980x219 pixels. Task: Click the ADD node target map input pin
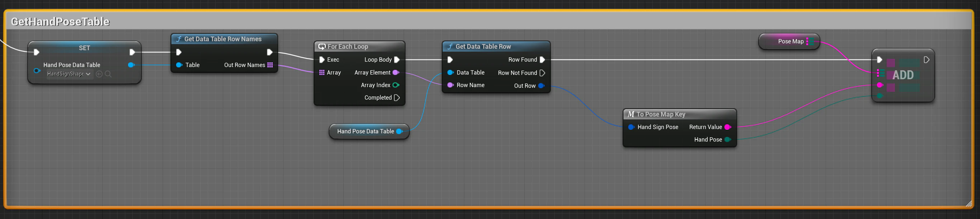880,73
